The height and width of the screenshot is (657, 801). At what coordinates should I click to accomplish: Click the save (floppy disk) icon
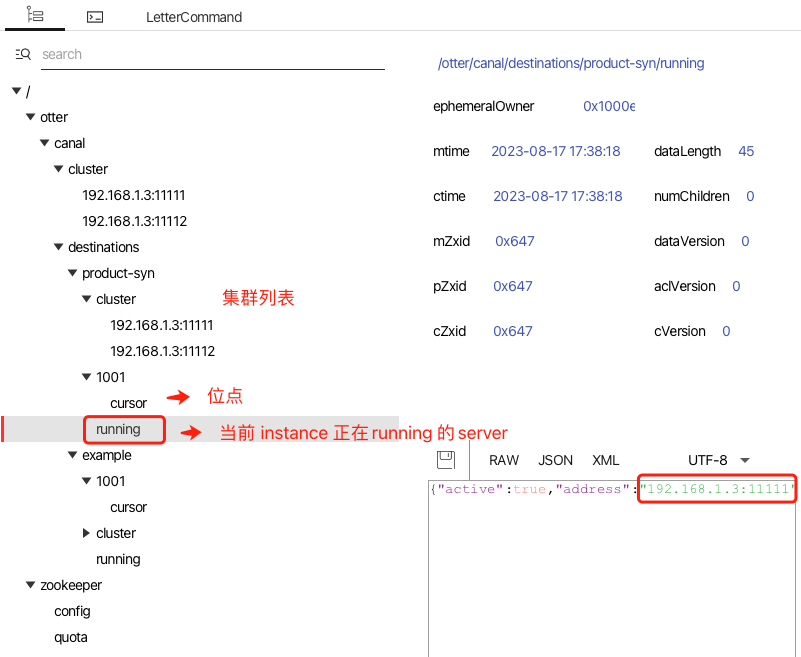point(446,459)
